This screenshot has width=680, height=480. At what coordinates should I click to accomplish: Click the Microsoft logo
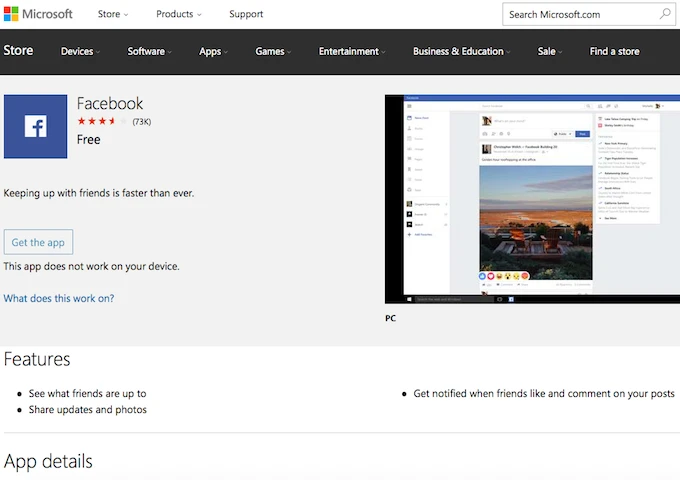click(38, 14)
